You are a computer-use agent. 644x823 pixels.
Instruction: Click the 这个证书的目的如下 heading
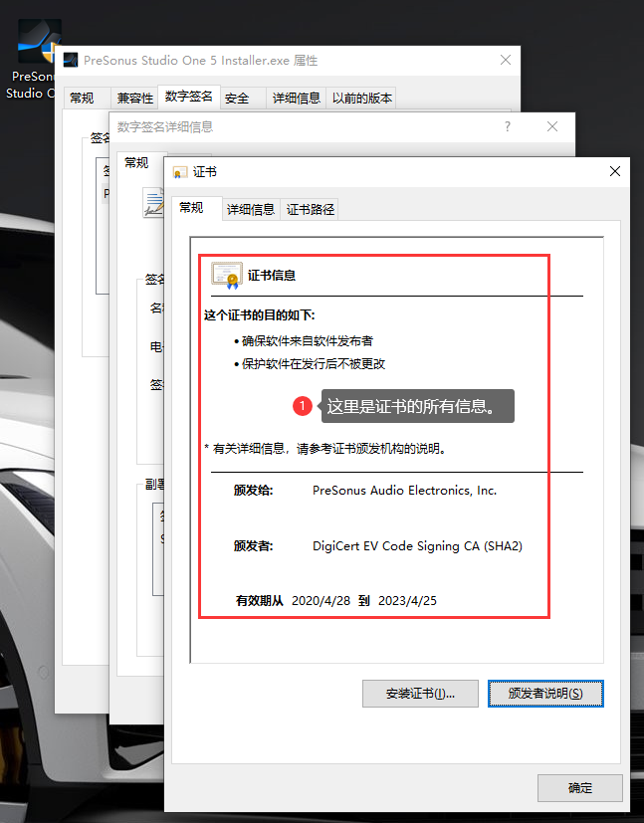(x=259, y=315)
